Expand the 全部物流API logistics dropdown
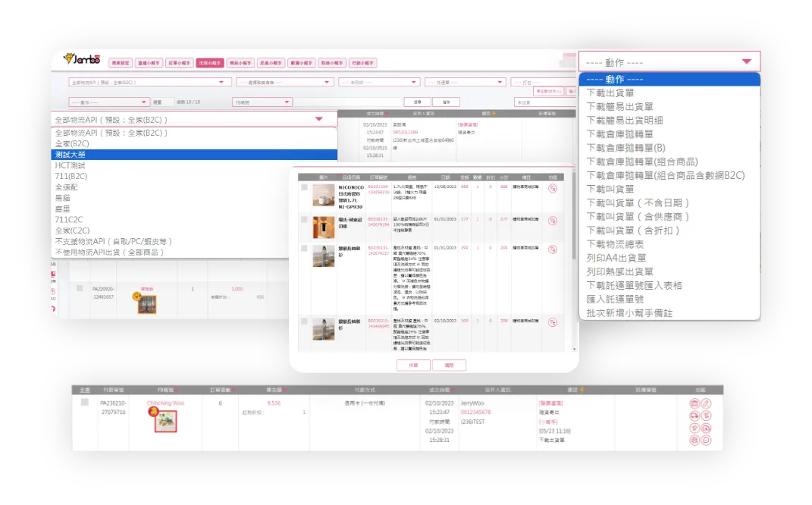 click(318, 120)
